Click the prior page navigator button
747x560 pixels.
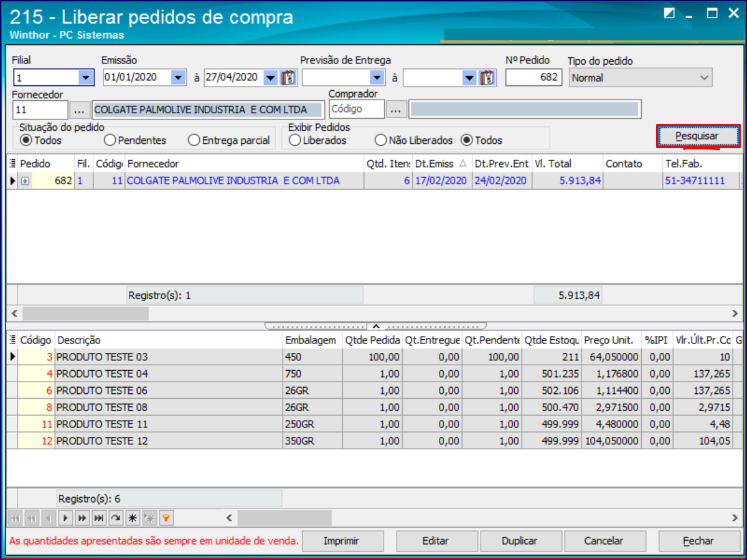32,518
